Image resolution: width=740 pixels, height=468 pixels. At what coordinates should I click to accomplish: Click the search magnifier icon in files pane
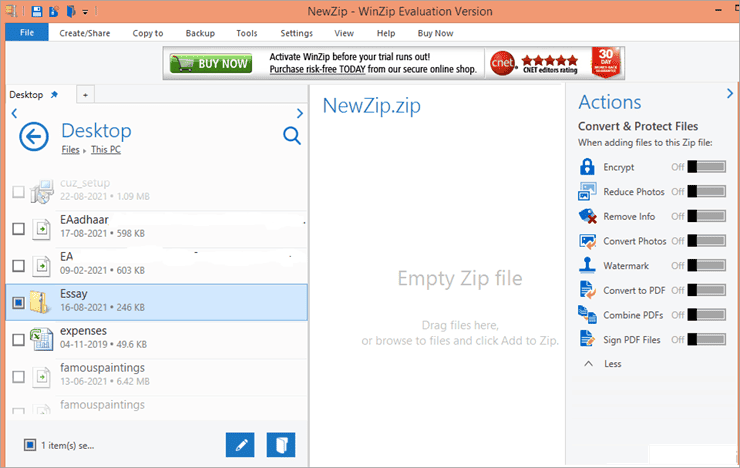coord(292,136)
